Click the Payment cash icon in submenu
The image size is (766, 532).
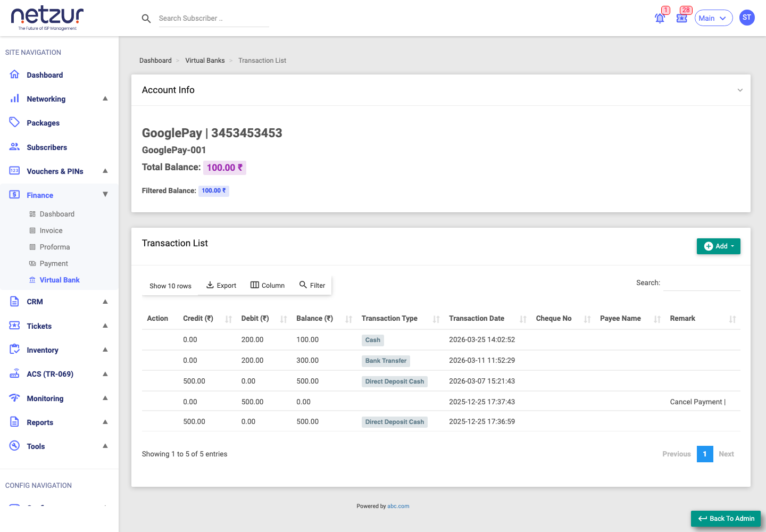click(32, 263)
